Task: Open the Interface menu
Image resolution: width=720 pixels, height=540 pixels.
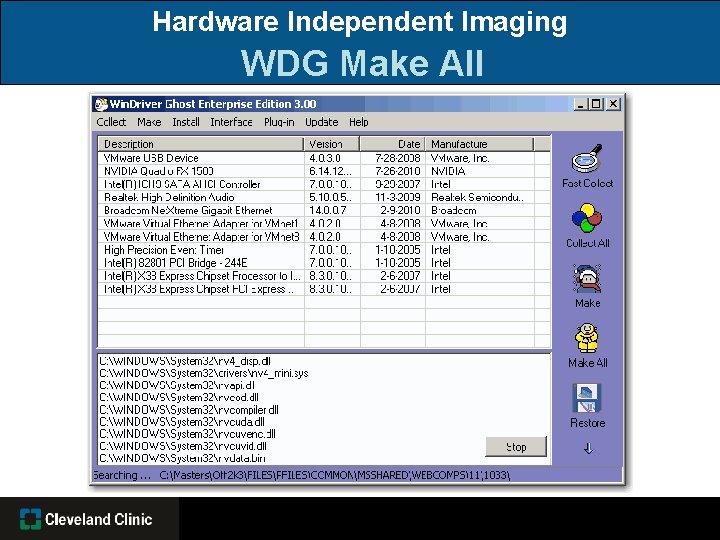Action: point(231,122)
